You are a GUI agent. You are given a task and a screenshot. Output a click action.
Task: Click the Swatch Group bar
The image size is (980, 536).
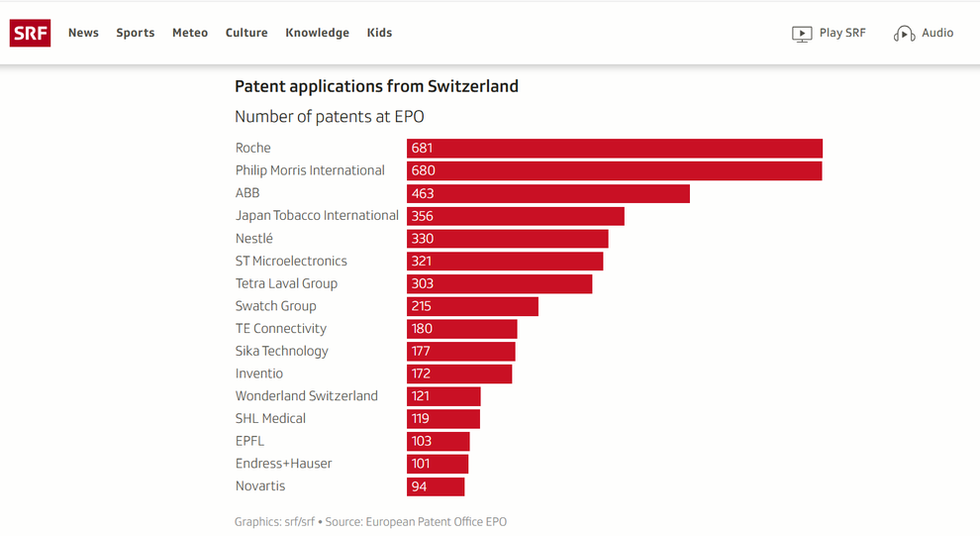(472, 306)
